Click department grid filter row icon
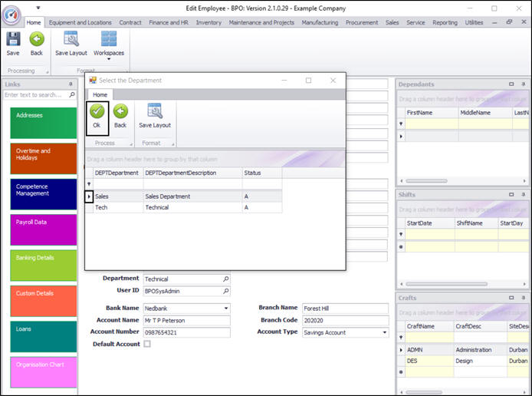 coord(89,184)
